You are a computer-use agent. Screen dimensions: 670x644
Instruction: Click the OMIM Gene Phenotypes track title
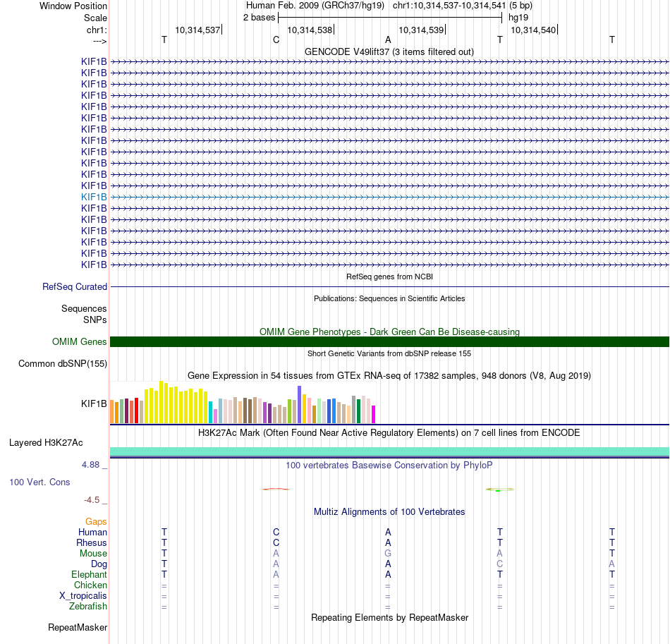point(389,332)
